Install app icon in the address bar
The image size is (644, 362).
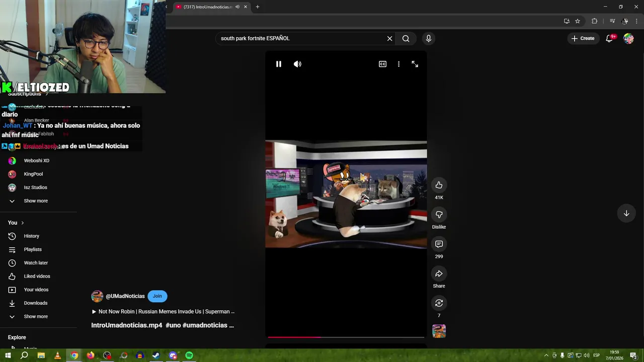point(567,21)
